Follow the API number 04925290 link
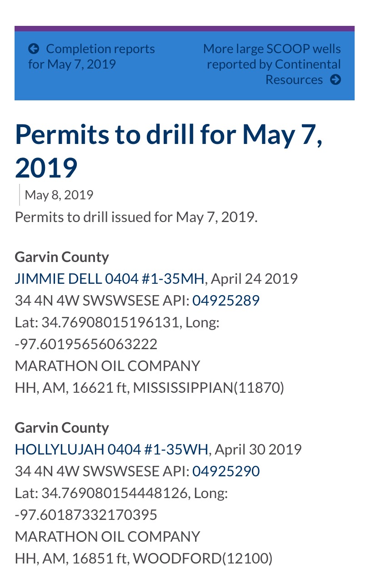Screen dimensions: 366x588 [x=226, y=471]
